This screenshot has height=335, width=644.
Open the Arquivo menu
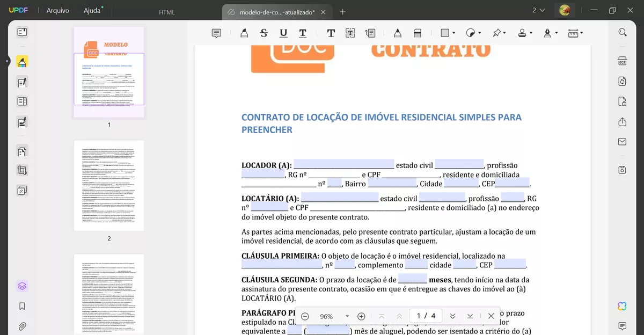(x=57, y=10)
